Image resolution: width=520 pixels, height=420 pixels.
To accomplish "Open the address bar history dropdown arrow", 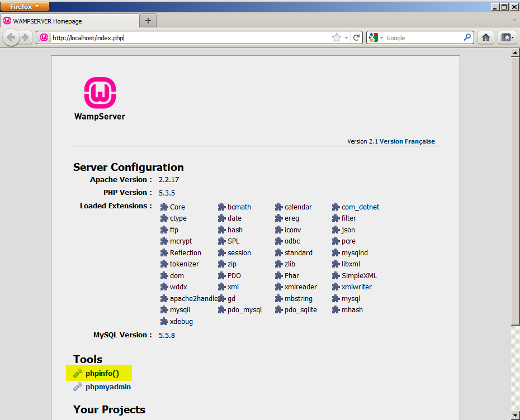I will click(346, 38).
